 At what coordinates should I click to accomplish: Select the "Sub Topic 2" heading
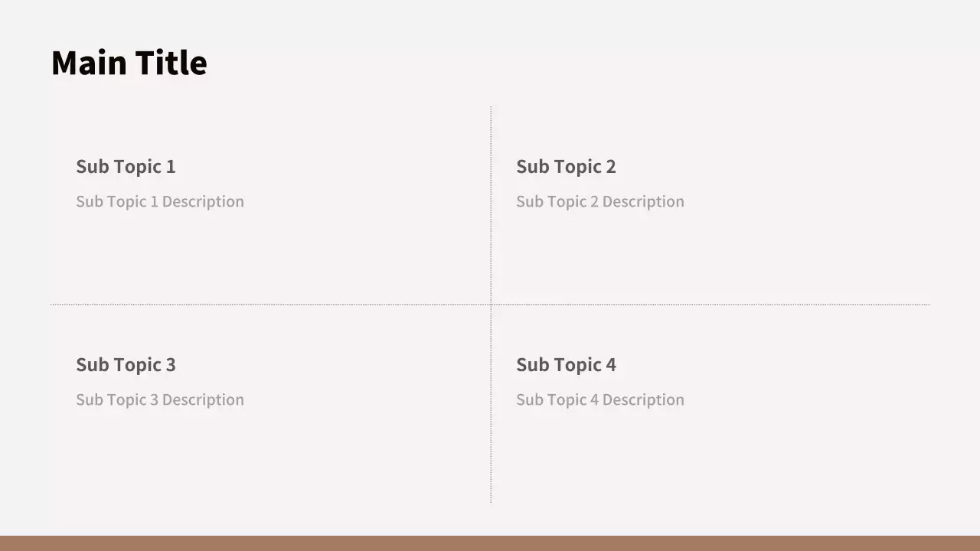[566, 167]
